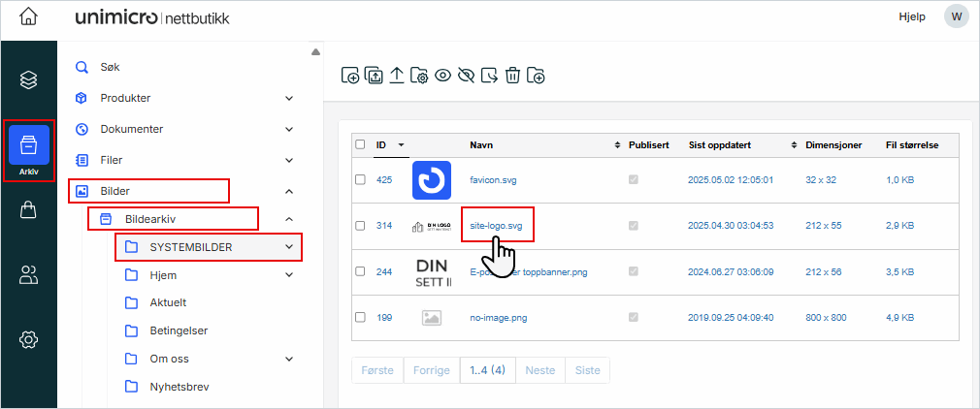Click the crossed-out eye unpublish icon

coord(466,76)
